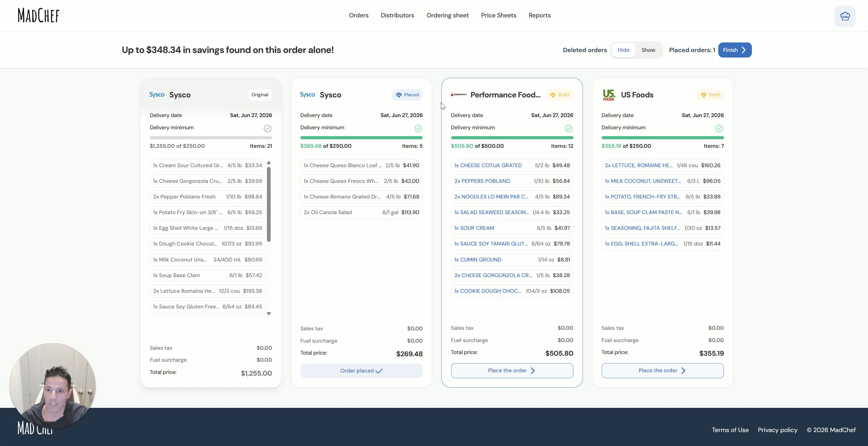Click the Order placed button

361,371
